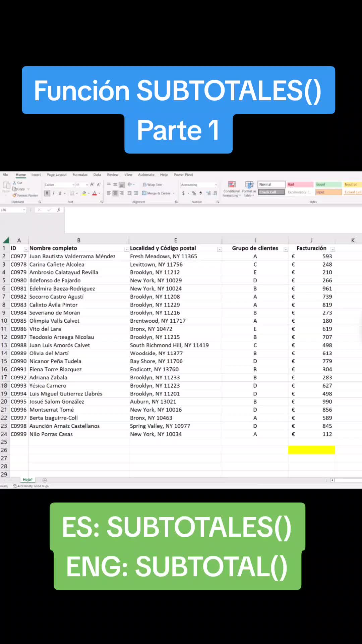This screenshot has height=644, width=362.
Task: Open Format as Table gallery
Action: pyautogui.click(x=249, y=189)
